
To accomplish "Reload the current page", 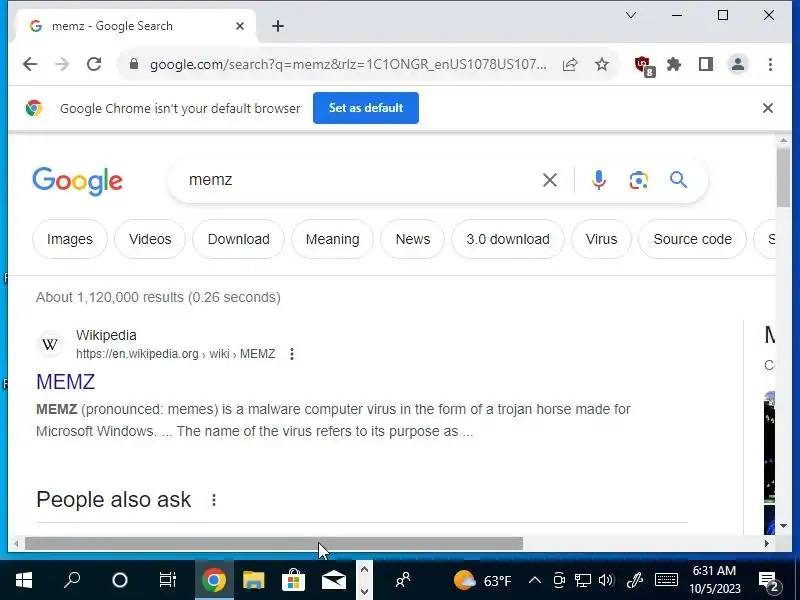I will pos(94,64).
